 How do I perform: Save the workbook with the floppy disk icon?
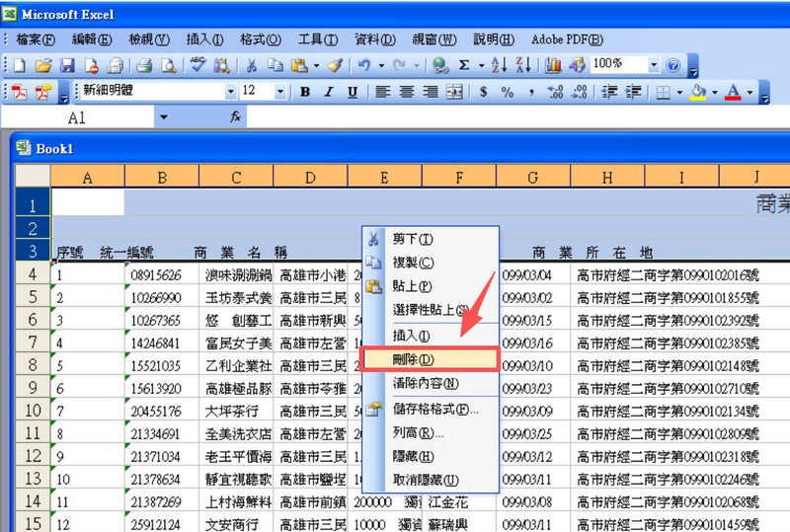[67, 65]
